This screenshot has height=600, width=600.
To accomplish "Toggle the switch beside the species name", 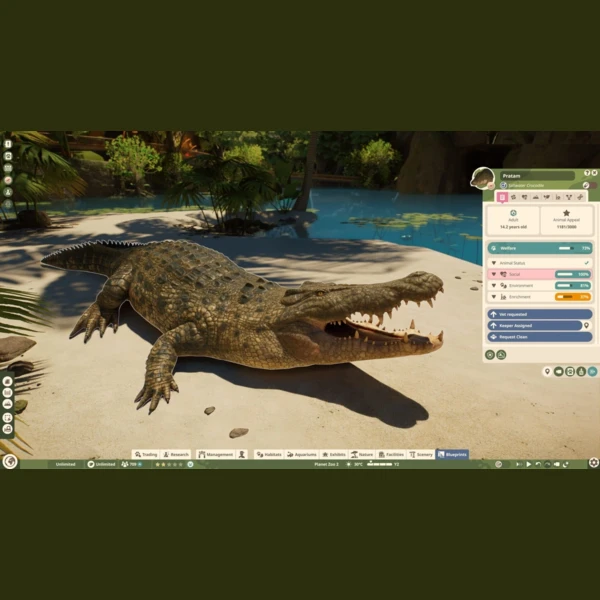I will [589, 185].
